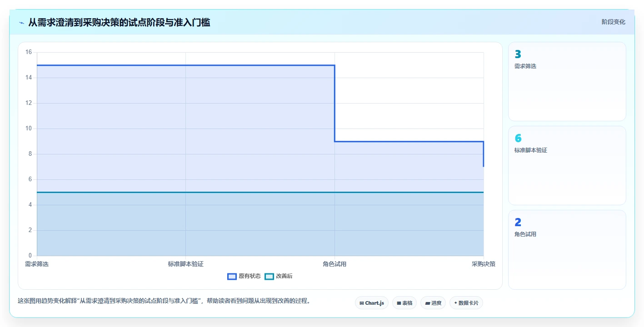Click the y-axis value 16

(x=29, y=52)
